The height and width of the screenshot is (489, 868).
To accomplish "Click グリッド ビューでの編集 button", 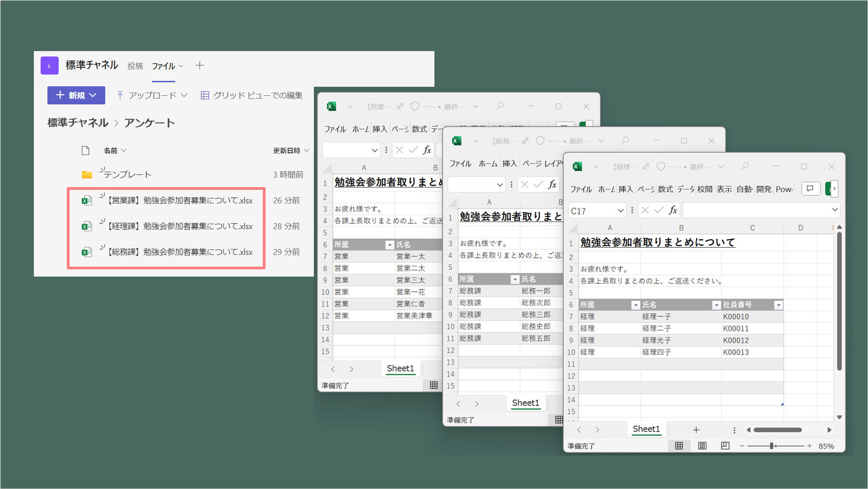I will (252, 95).
